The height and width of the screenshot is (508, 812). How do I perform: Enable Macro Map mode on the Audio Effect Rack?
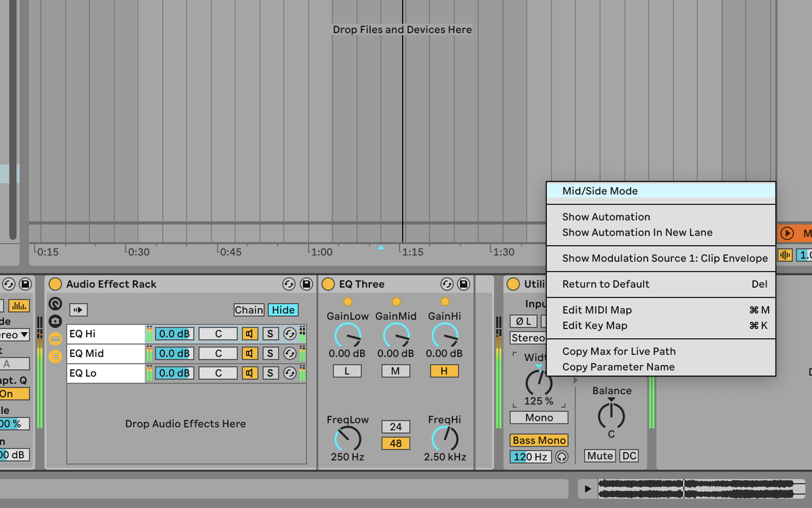[55, 303]
